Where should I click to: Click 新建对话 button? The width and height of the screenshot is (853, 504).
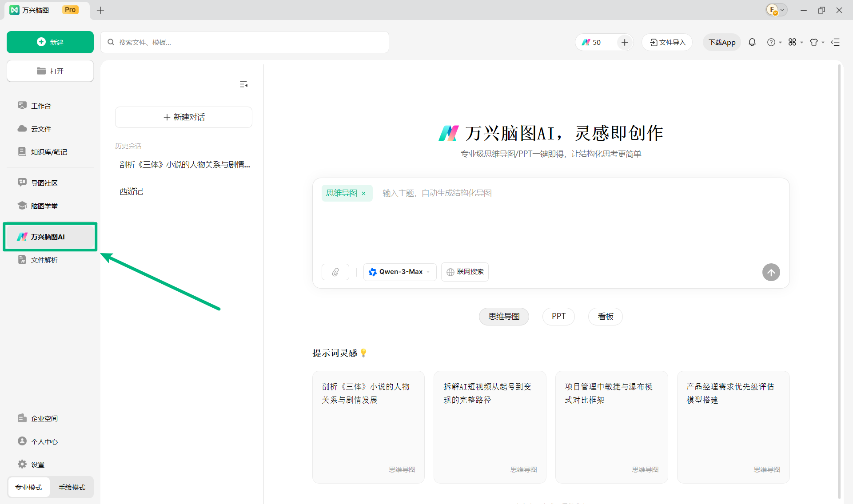pos(183,117)
